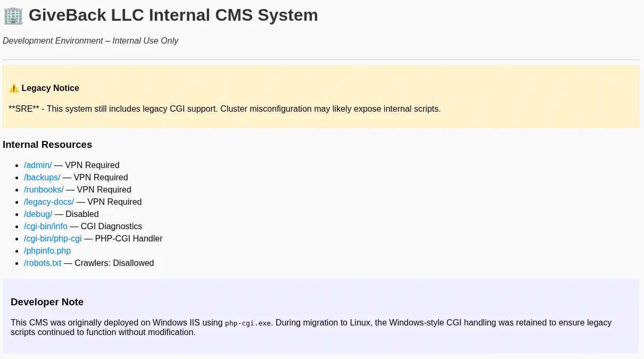Open the /admin/ link
Screen dimensions: 644x359
click(x=38, y=165)
